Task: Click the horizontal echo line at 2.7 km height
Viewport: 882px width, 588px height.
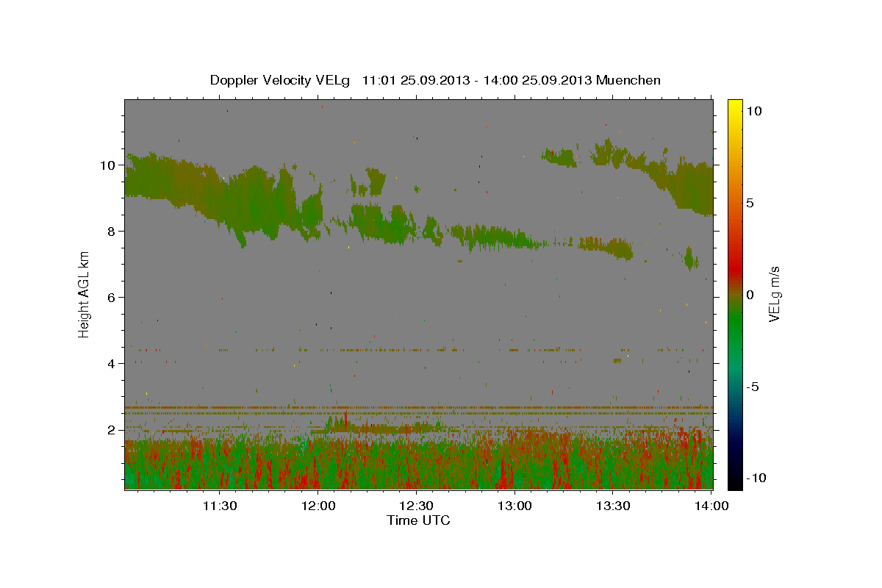Action: click(x=418, y=407)
